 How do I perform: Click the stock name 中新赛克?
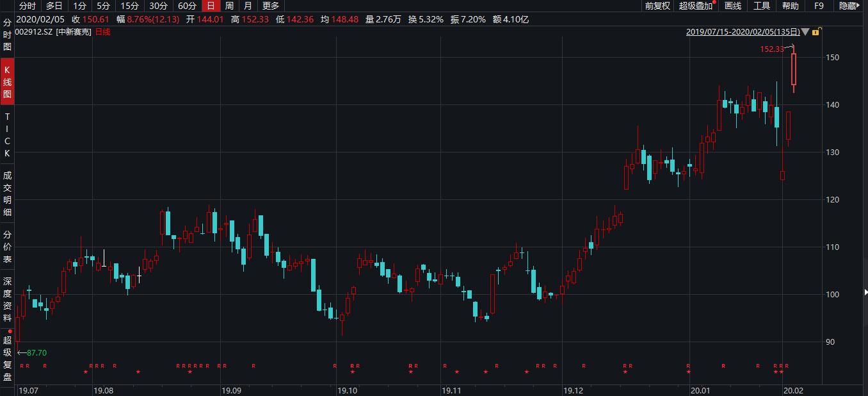74,31
